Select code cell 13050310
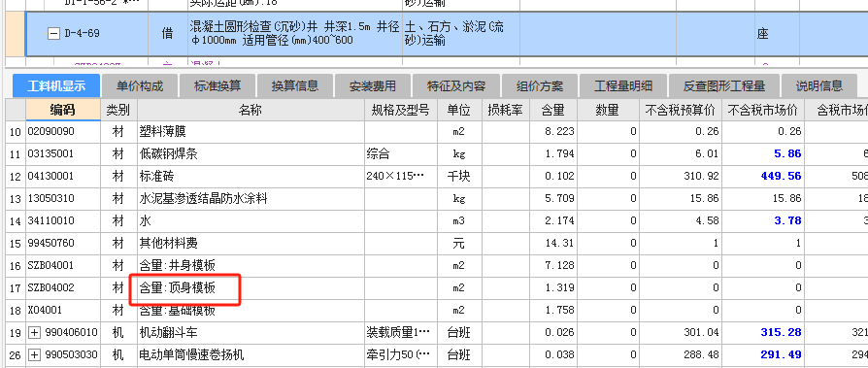 click(62, 199)
